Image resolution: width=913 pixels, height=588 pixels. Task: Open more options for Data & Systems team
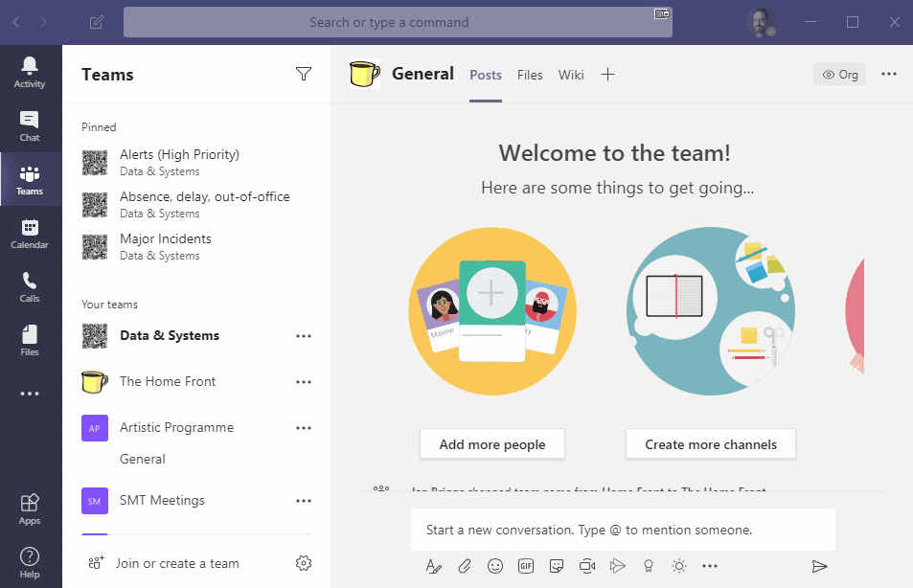pyautogui.click(x=304, y=336)
